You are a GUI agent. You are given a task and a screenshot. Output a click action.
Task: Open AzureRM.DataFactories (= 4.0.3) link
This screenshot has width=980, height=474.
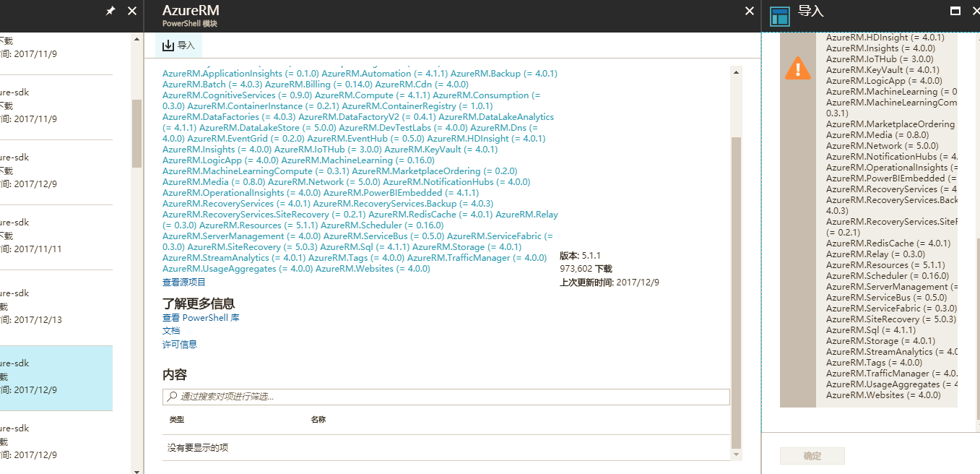229,117
